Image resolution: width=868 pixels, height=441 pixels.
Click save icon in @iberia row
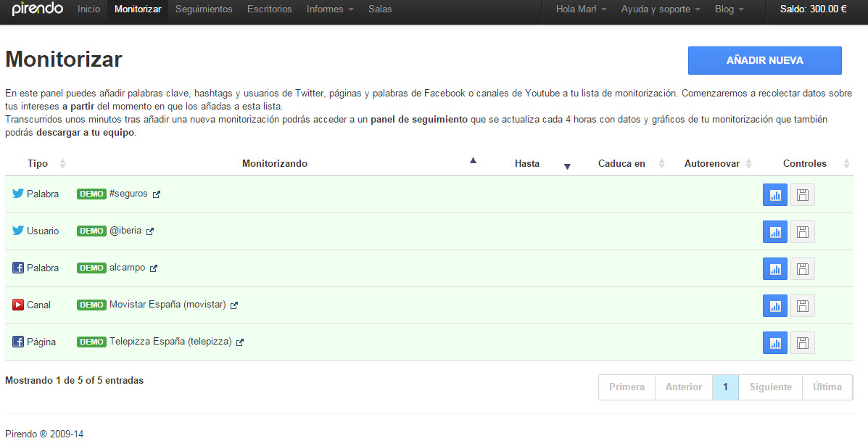tap(802, 231)
